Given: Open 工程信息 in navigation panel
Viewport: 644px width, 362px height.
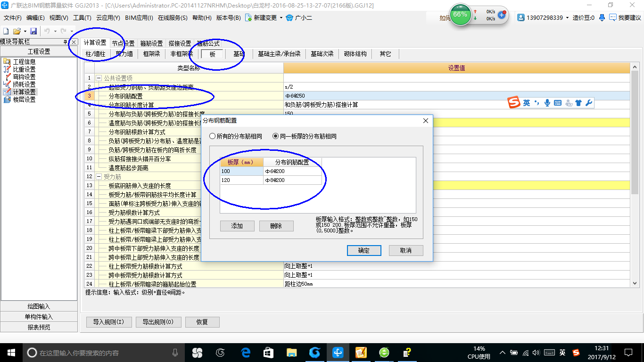Looking at the screenshot, I should tap(20, 62).
